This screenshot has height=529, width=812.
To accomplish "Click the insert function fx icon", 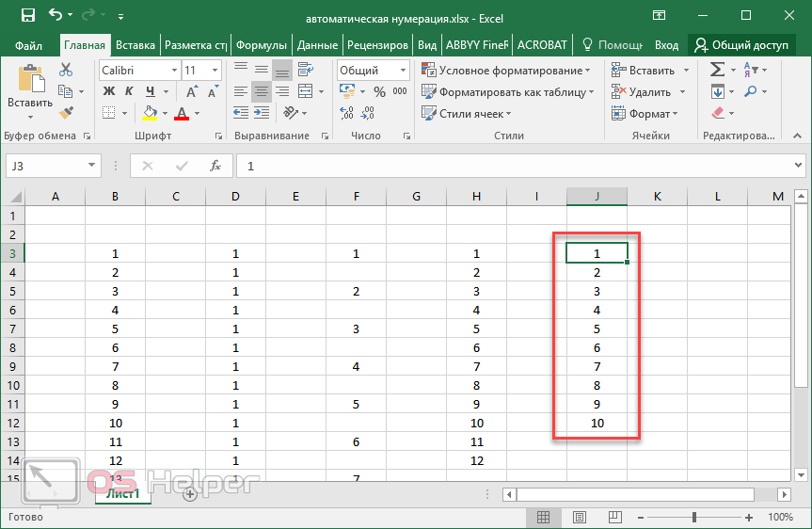I will pos(215,166).
